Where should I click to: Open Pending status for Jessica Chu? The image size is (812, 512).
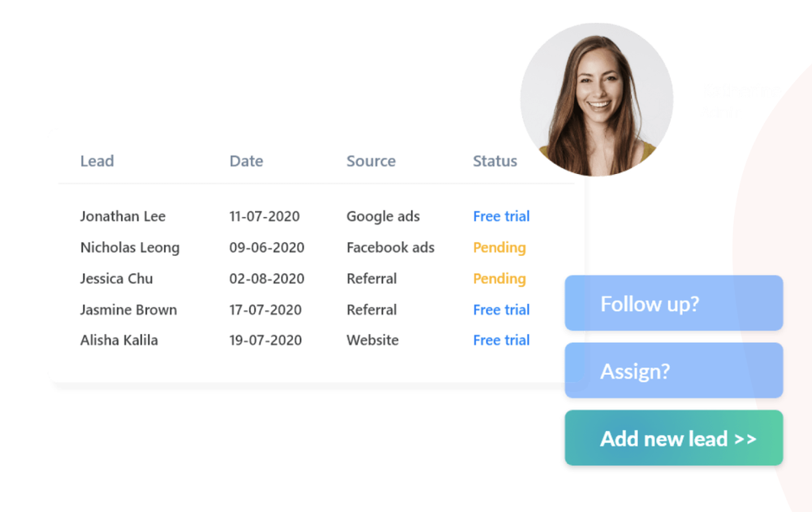(499, 278)
